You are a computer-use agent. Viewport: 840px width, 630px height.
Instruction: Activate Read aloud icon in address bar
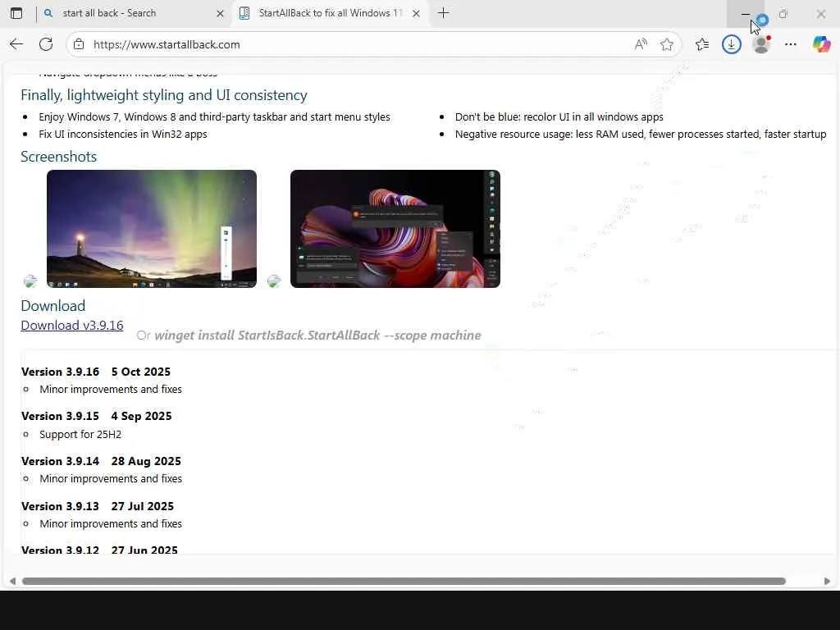(640, 44)
